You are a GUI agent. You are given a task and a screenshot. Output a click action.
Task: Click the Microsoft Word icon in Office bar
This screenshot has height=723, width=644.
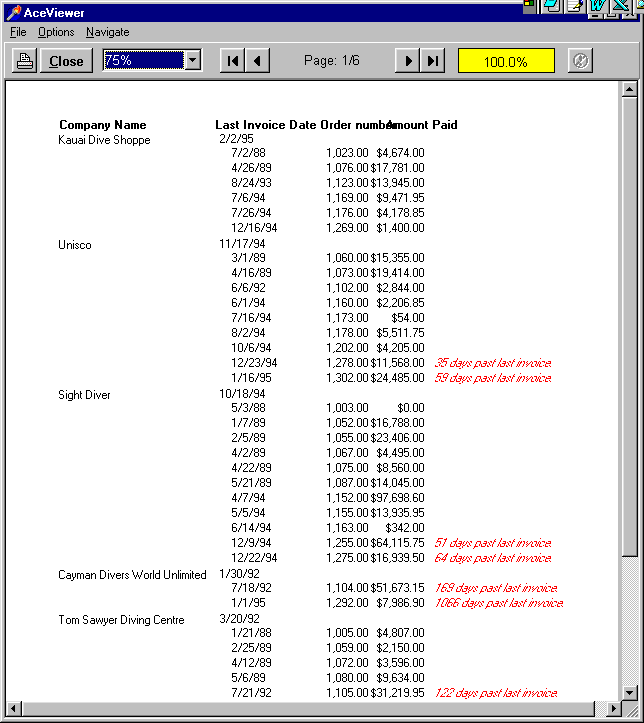click(x=598, y=6)
